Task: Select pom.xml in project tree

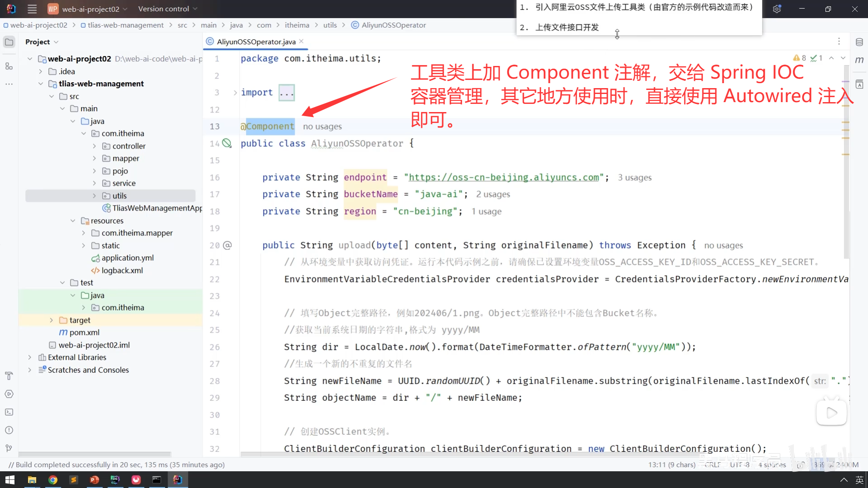Action: 84,333
